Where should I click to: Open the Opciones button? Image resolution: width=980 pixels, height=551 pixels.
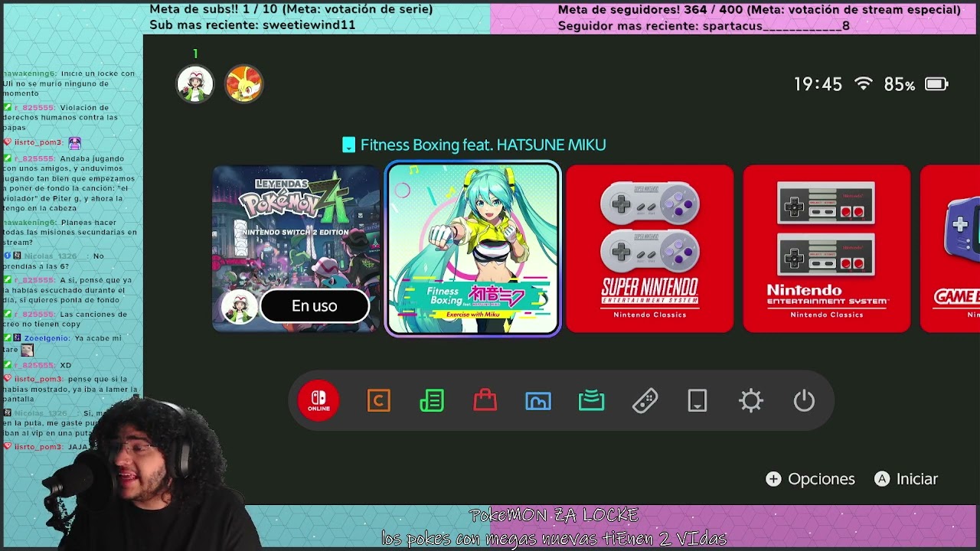[810, 479]
